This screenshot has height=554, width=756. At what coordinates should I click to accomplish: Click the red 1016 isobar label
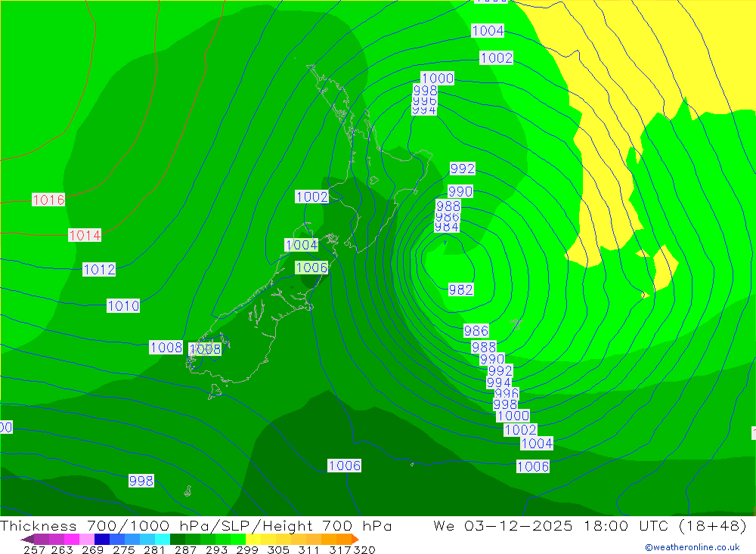[x=48, y=200]
